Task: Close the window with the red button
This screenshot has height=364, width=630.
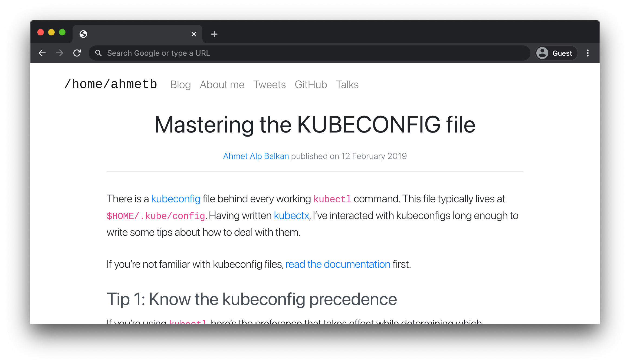Action: coord(41,32)
